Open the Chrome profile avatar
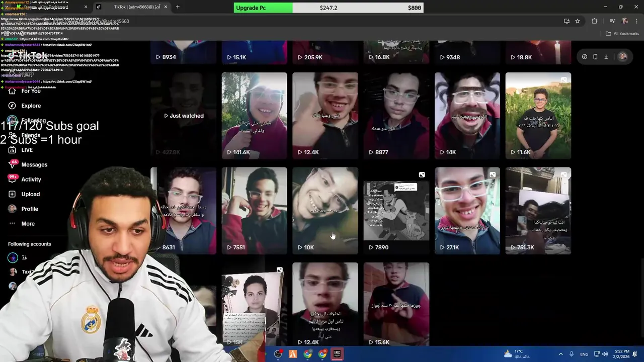This screenshot has height=362, width=644. [624, 21]
